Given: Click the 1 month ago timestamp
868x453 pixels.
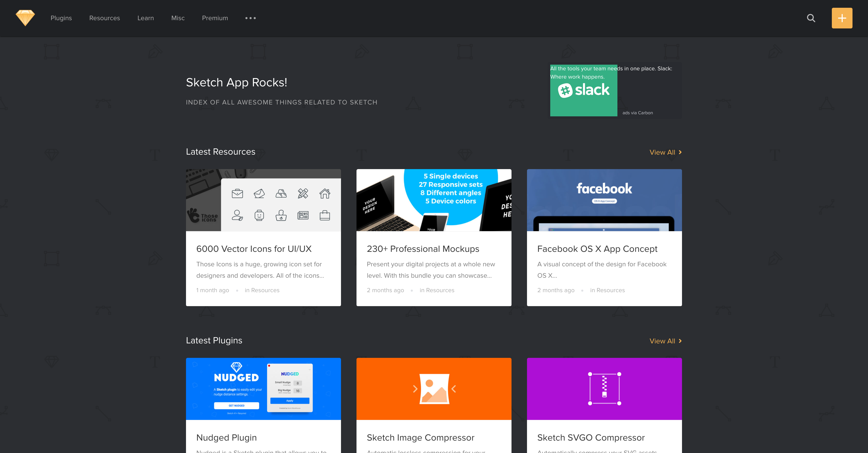Looking at the screenshot, I should (212, 290).
